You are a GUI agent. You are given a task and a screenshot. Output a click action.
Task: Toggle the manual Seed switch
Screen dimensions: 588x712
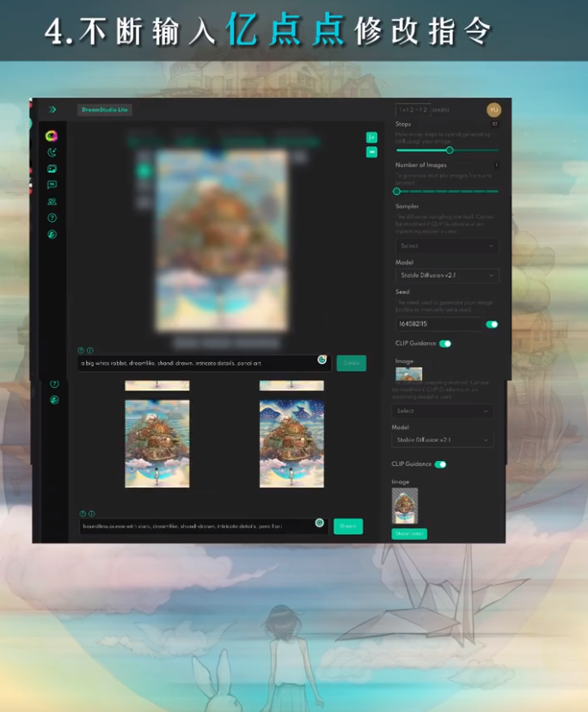coord(492,324)
